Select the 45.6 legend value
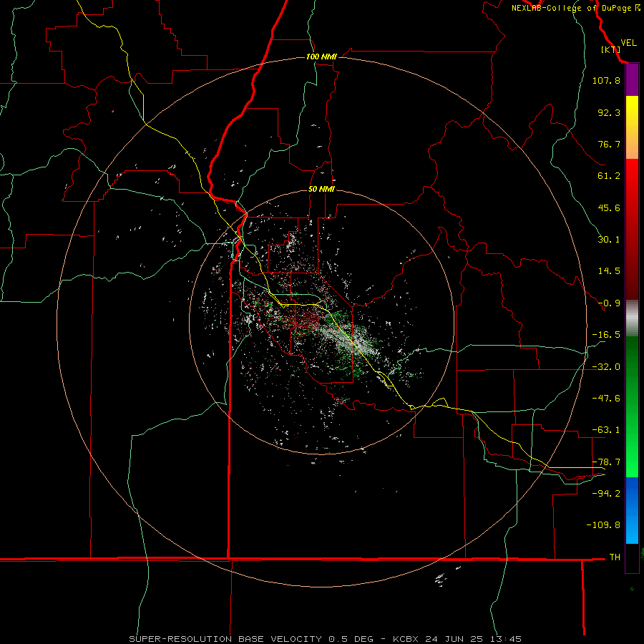Screen dimensions: 644x644 609,208
